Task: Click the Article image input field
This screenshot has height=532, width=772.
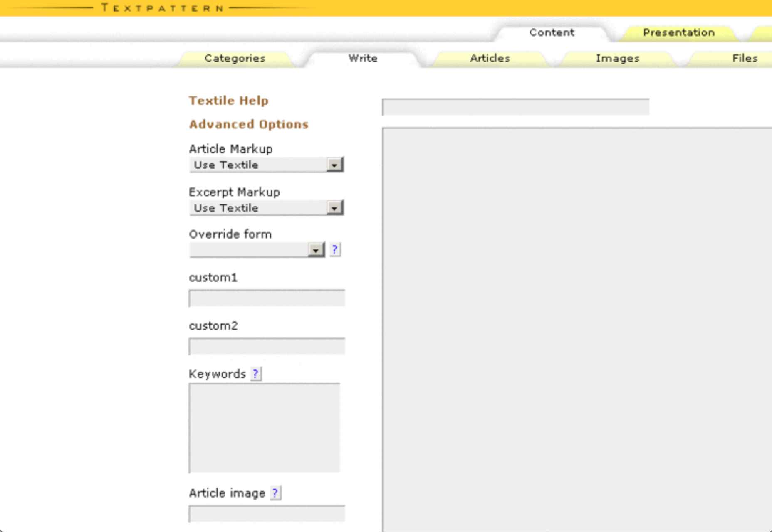Action: click(267, 514)
